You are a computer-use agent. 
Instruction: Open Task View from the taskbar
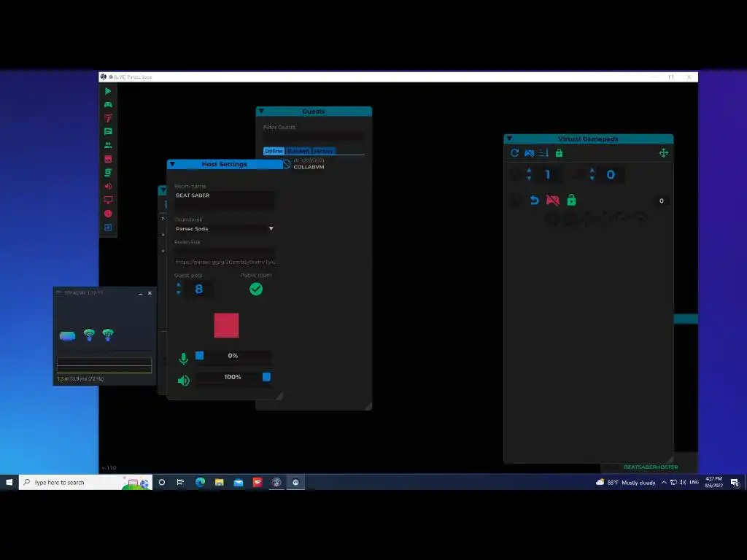180,483
